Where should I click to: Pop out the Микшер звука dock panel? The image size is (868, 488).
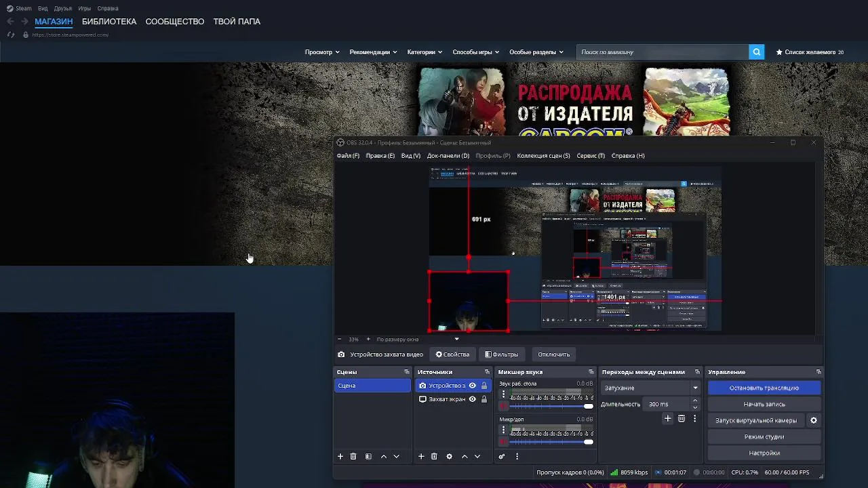coord(591,372)
